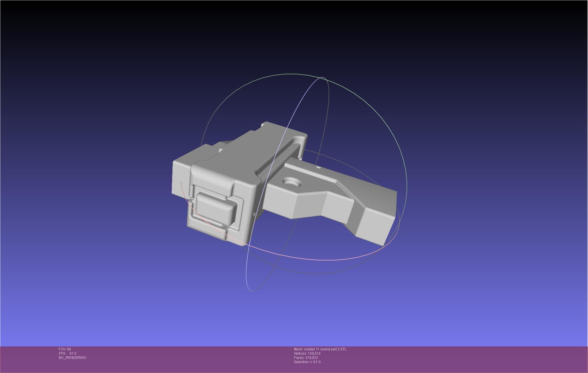Click the Faces: 319,032 readout
Screen dimensions: 588x373
tap(306, 358)
